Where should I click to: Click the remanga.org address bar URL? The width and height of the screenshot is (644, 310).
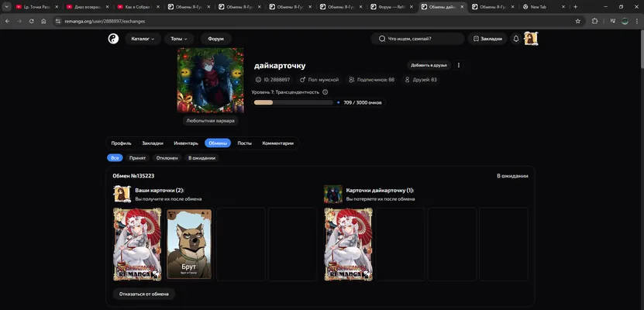click(x=105, y=21)
